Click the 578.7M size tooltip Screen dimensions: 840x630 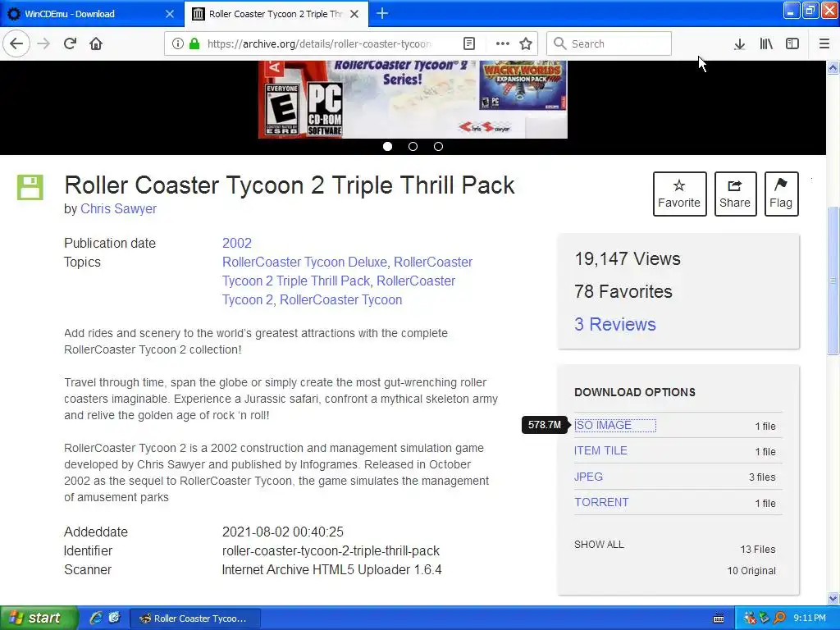pyautogui.click(x=545, y=425)
